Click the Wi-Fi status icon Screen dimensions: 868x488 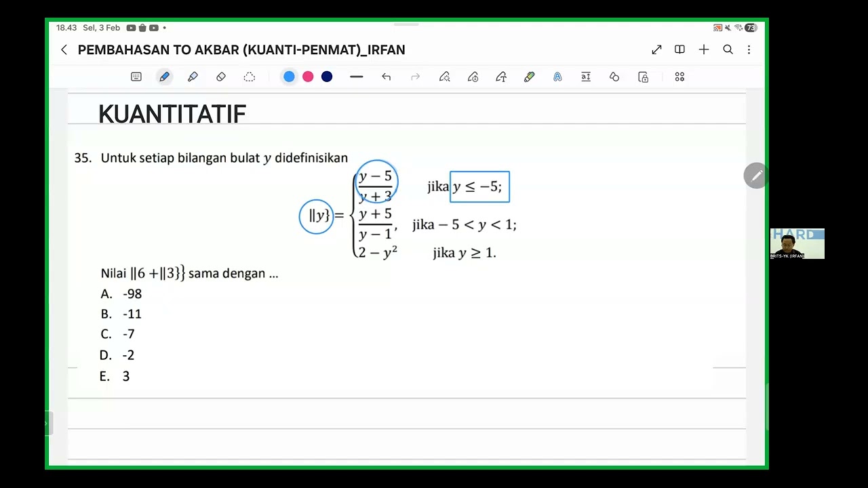click(x=738, y=28)
